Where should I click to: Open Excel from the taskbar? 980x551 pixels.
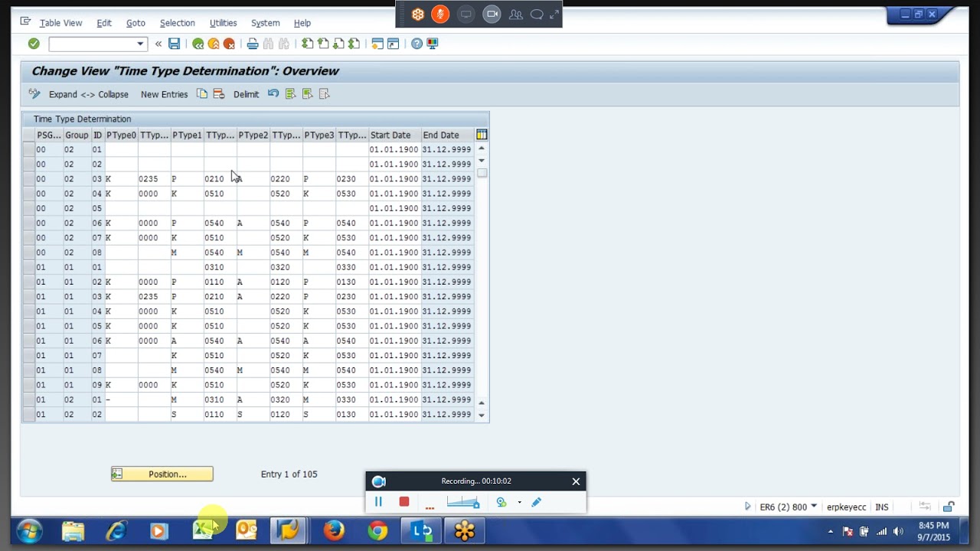(x=203, y=530)
